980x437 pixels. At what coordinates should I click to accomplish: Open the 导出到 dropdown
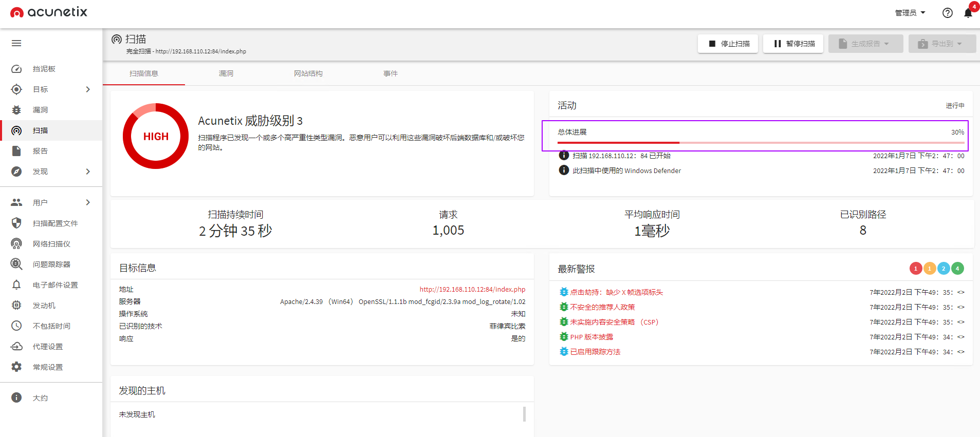click(x=942, y=44)
